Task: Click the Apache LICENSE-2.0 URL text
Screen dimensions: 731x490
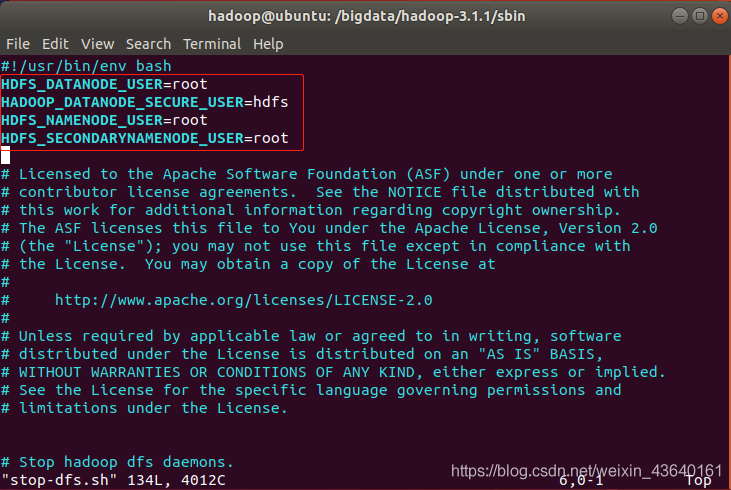Action: point(243,300)
